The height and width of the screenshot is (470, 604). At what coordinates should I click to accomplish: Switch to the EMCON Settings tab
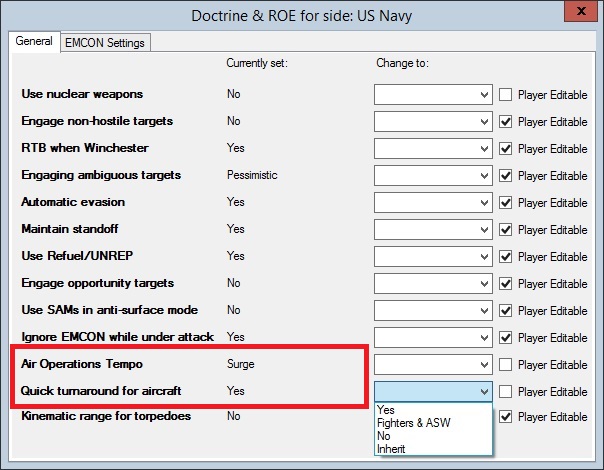point(105,42)
